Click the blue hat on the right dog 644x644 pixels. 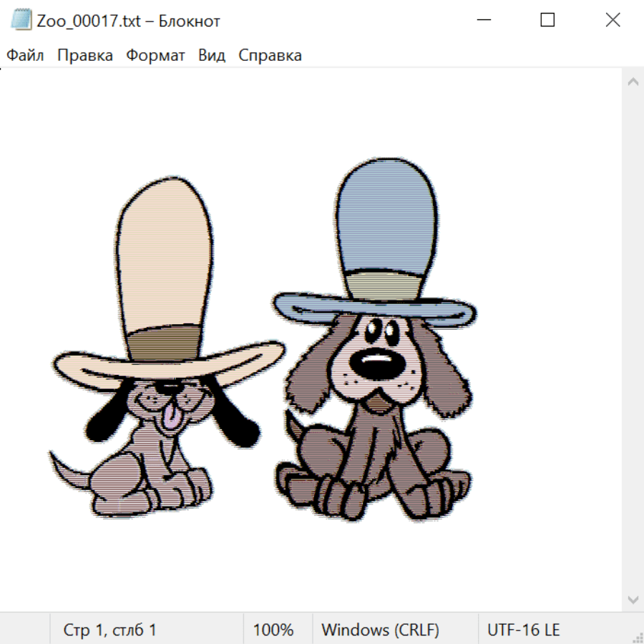point(386,222)
